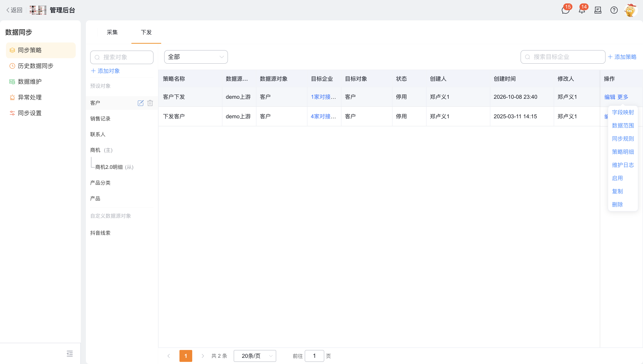Screen dimensions: 643x364
Task: Open 同步设置 in the sidebar
Action: [41, 113]
